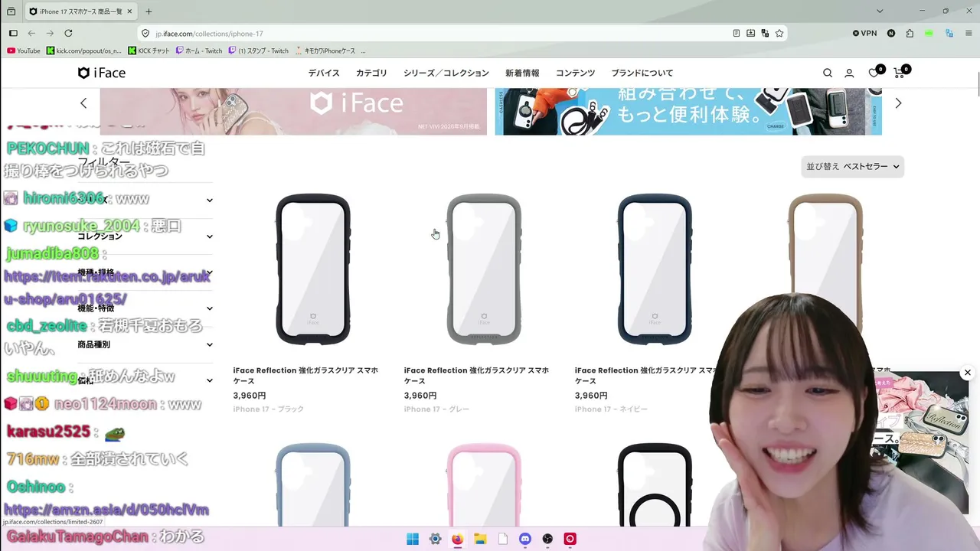
Task: Open the コンテンツ menu item
Action: click(x=576, y=73)
